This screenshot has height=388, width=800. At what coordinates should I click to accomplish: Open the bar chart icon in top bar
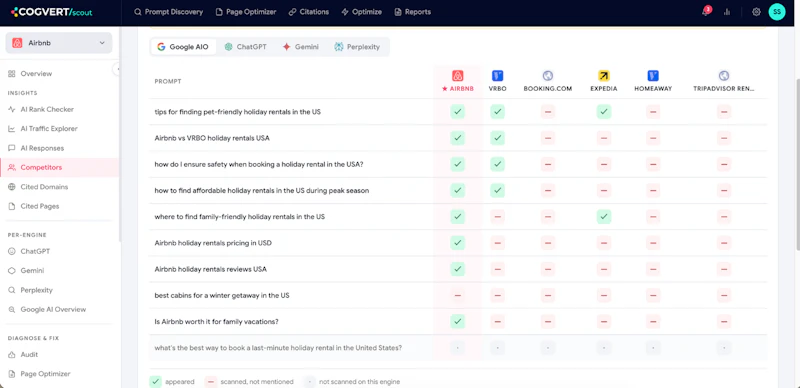pyautogui.click(x=727, y=12)
